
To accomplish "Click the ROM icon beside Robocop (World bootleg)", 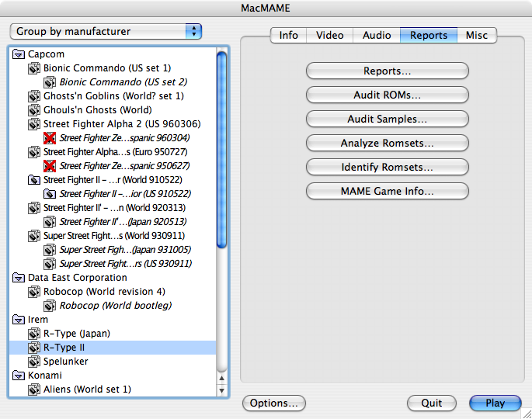I will [x=50, y=306].
